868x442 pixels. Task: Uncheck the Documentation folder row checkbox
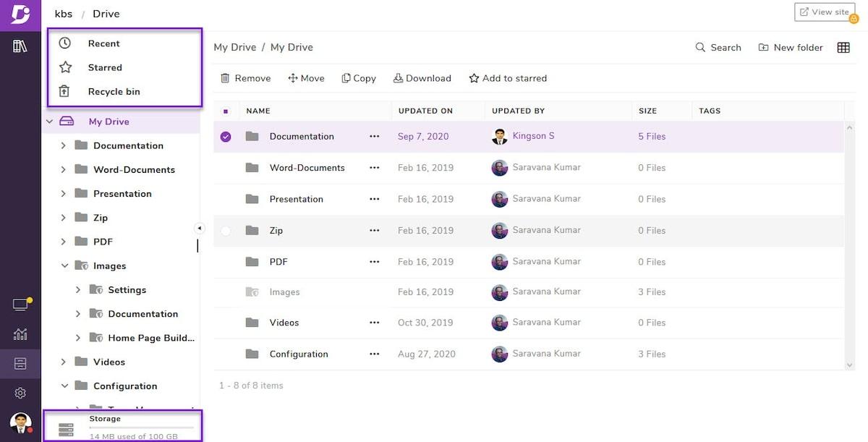point(226,137)
